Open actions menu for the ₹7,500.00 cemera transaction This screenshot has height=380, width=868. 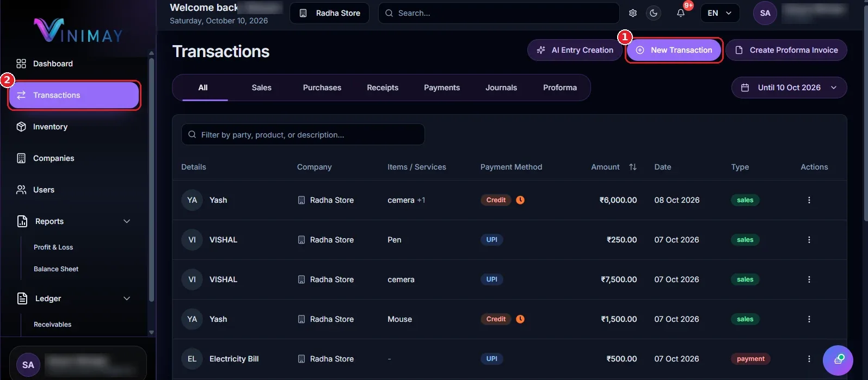pyautogui.click(x=809, y=279)
